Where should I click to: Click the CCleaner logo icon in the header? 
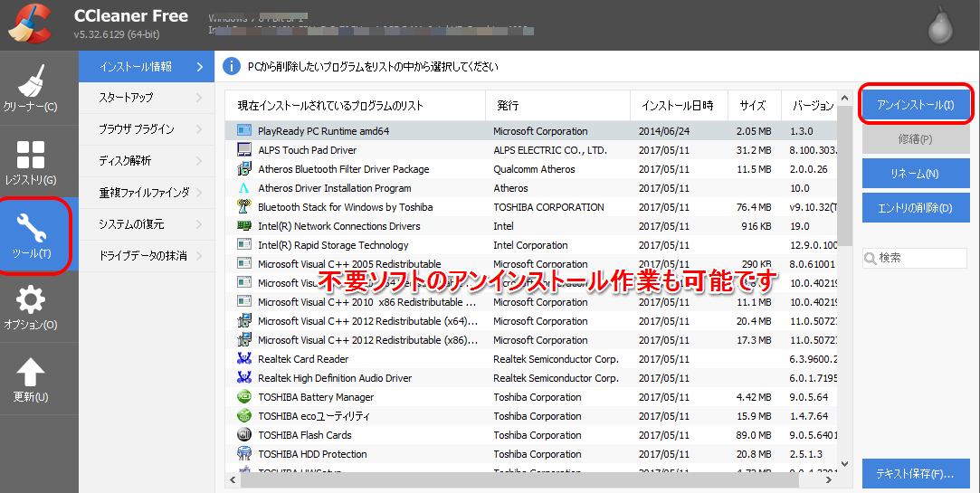(x=31, y=24)
